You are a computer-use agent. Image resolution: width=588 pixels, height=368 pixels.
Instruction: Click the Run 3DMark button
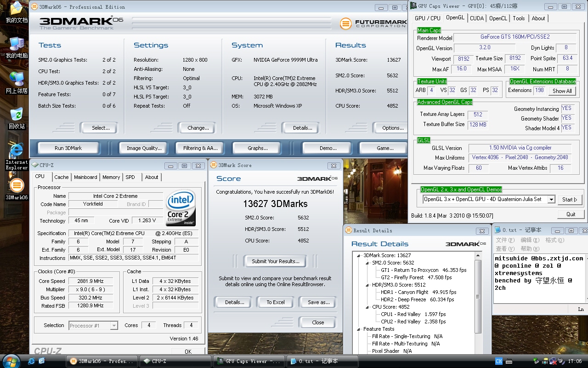point(68,148)
